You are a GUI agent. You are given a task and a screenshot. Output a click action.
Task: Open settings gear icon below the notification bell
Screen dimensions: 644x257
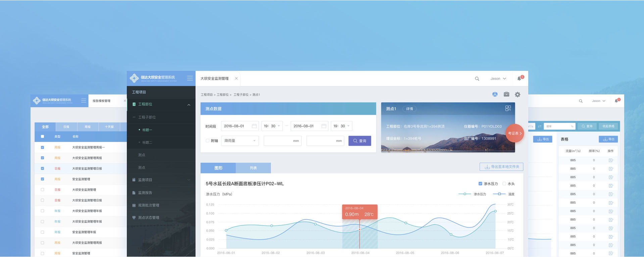coord(517,95)
